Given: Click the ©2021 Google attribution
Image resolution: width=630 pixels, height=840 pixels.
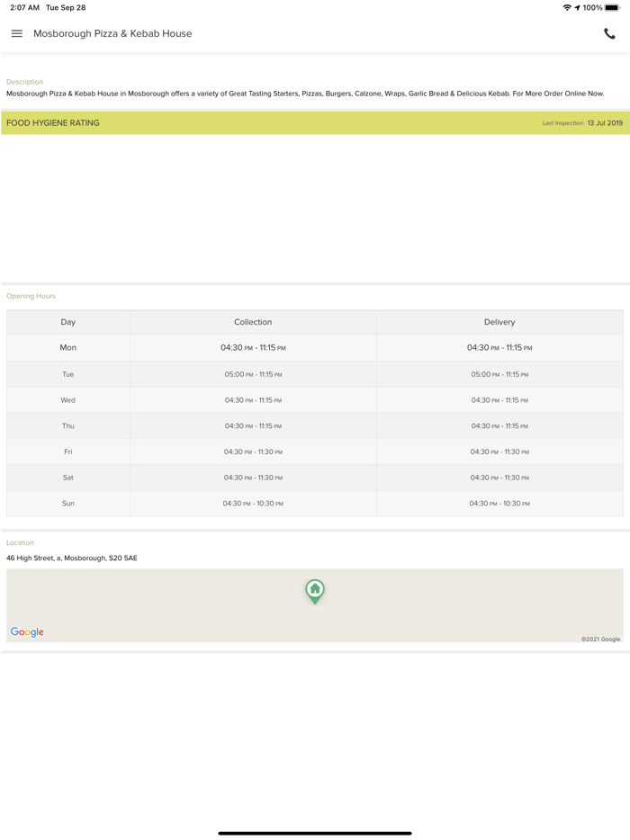Looking at the screenshot, I should tap(600, 639).
